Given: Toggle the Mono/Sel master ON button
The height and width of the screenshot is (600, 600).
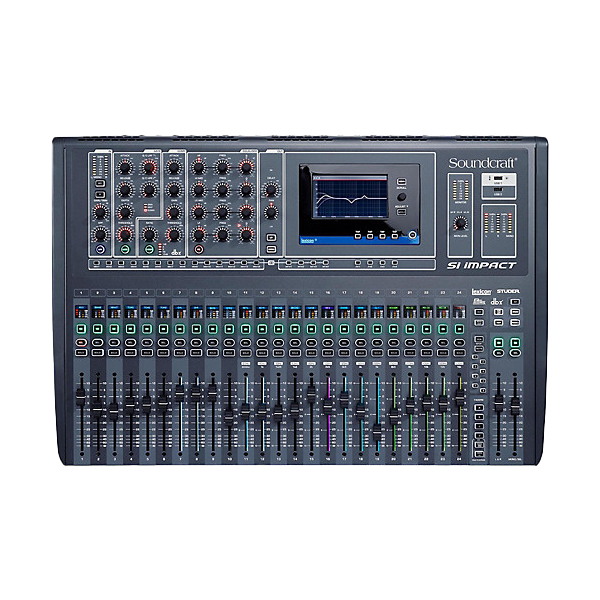Looking at the screenshot, I should click(x=515, y=342).
